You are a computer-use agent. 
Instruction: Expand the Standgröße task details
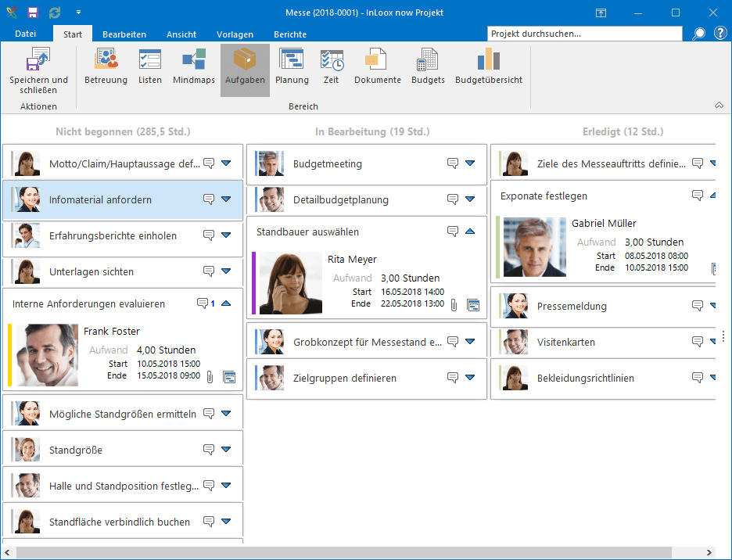click(x=226, y=450)
